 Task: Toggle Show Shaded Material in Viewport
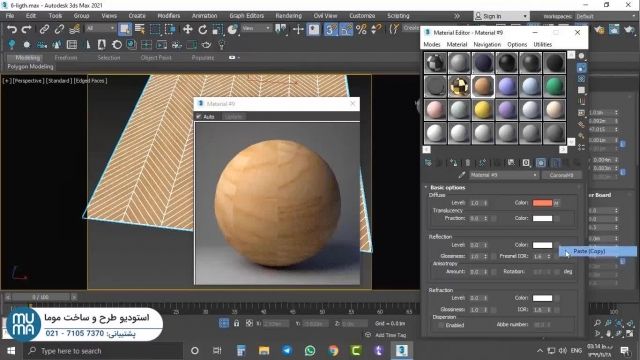pyautogui.click(x=540, y=162)
